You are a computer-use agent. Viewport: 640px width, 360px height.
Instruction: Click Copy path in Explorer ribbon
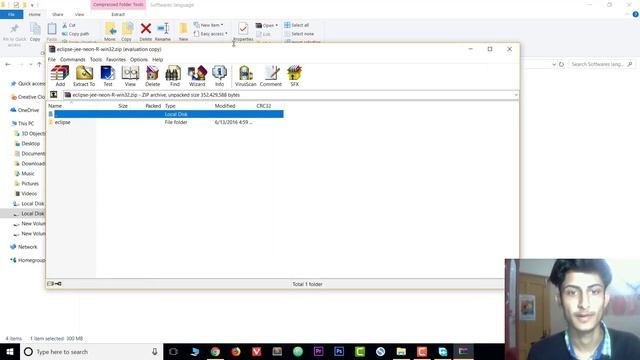pyautogui.click(x=76, y=34)
